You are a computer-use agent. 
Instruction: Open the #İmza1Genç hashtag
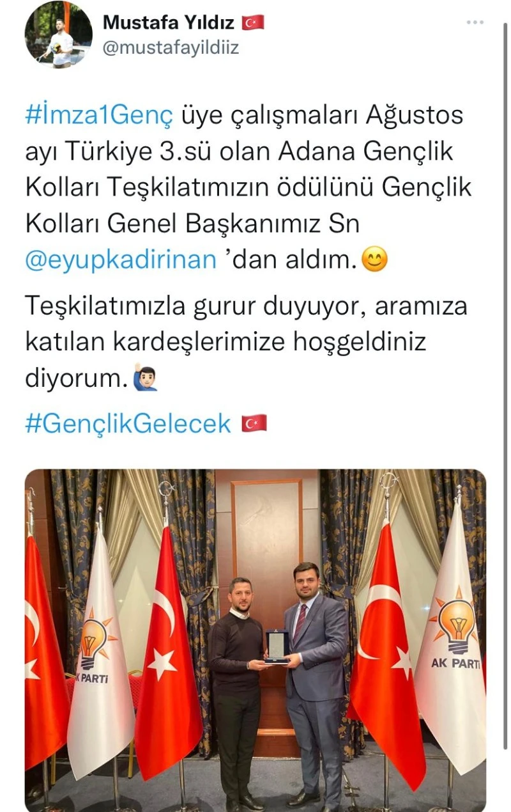point(99,116)
